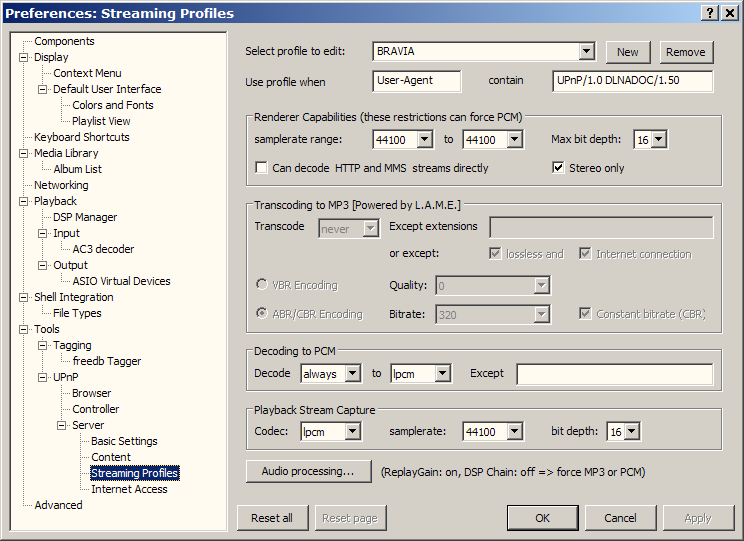Click the Decoding to PCM Except field
The width and height of the screenshot is (744, 541).
pyautogui.click(x=614, y=374)
